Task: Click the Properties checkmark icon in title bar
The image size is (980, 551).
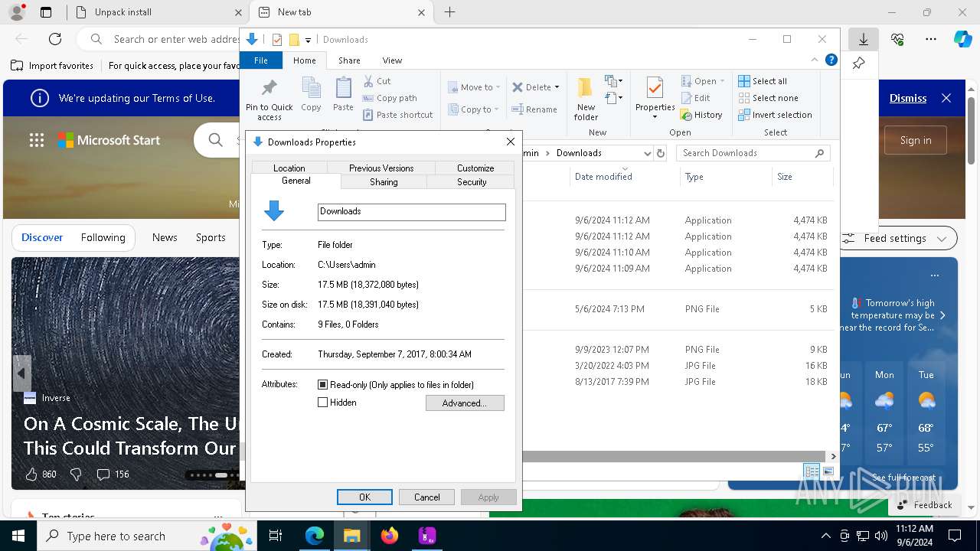Action: click(x=277, y=40)
